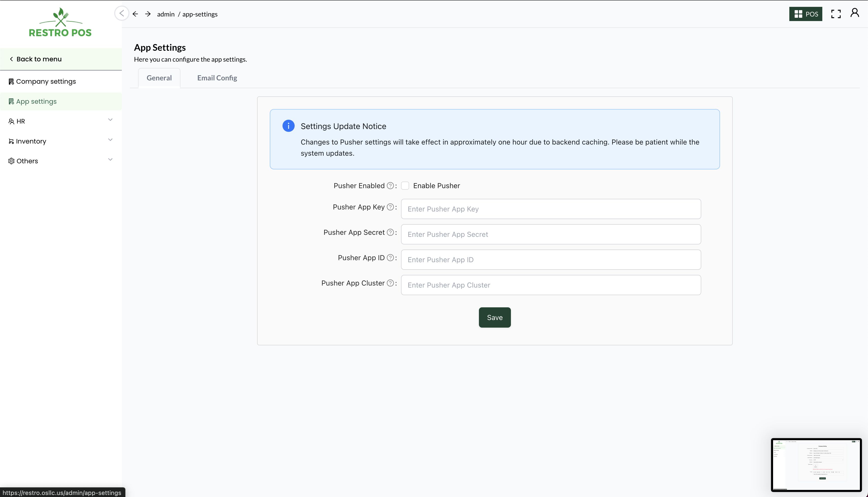Switch to the Email Config tab
The width and height of the screenshot is (868, 497).
[x=217, y=78]
